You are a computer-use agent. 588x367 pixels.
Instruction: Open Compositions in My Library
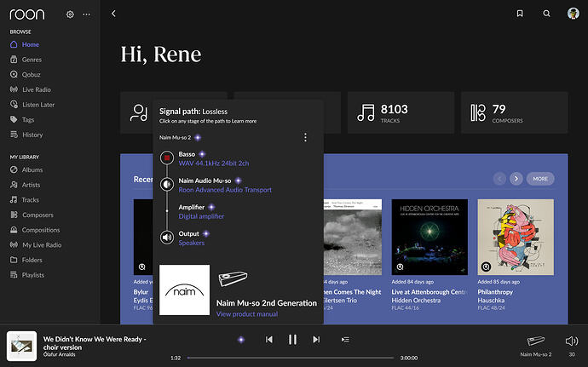point(35,230)
